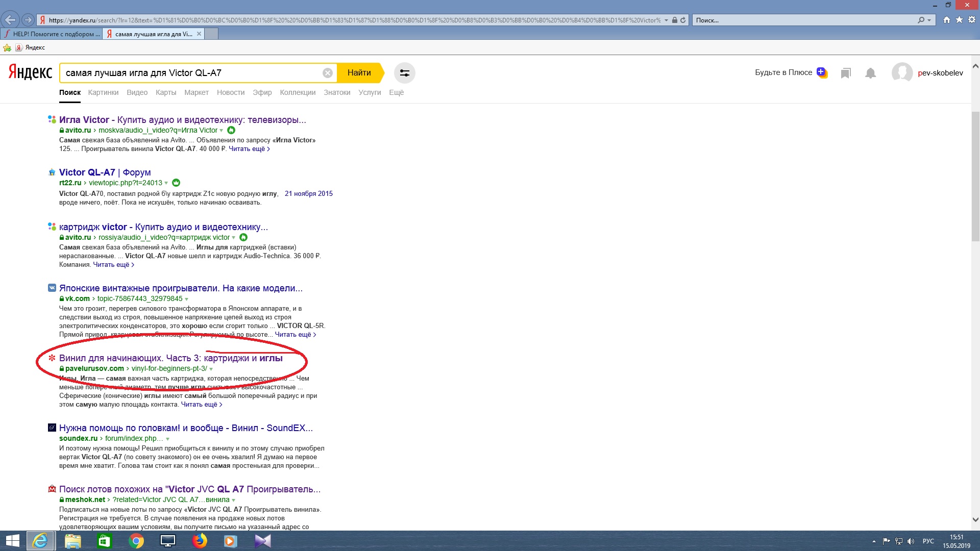Expand the address bar URL history dropdown

(x=666, y=20)
